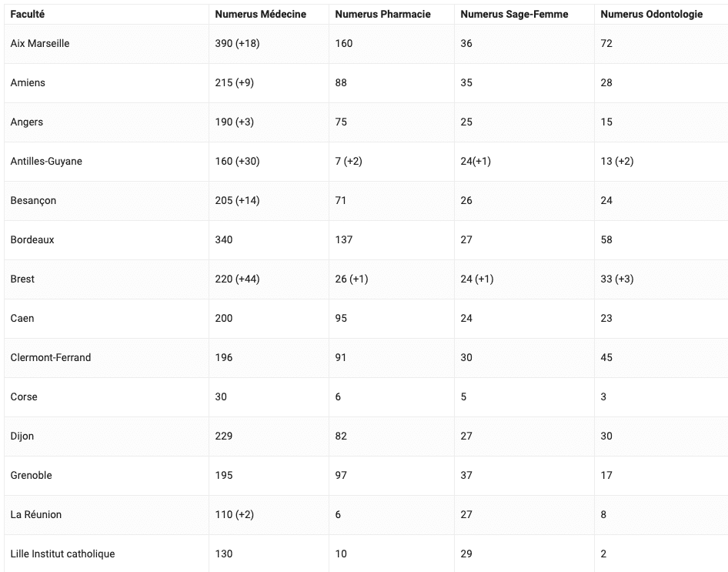Select the Caen faculty cell
Image resolution: width=728 pixels, height=572 pixels.
[22, 319]
